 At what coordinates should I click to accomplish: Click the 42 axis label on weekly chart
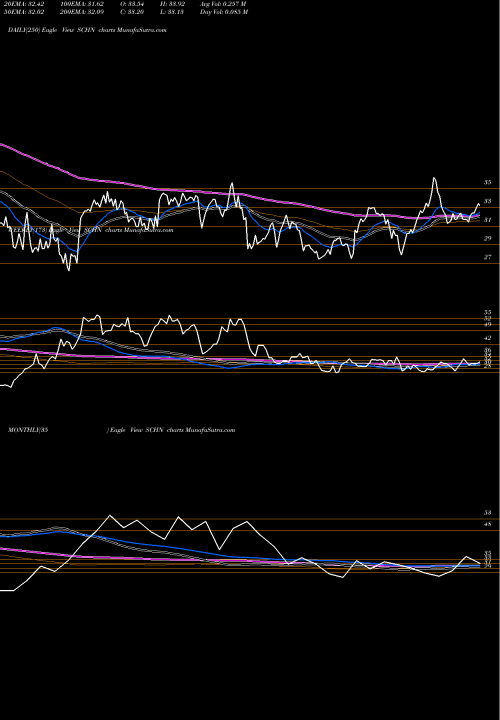coord(487,338)
